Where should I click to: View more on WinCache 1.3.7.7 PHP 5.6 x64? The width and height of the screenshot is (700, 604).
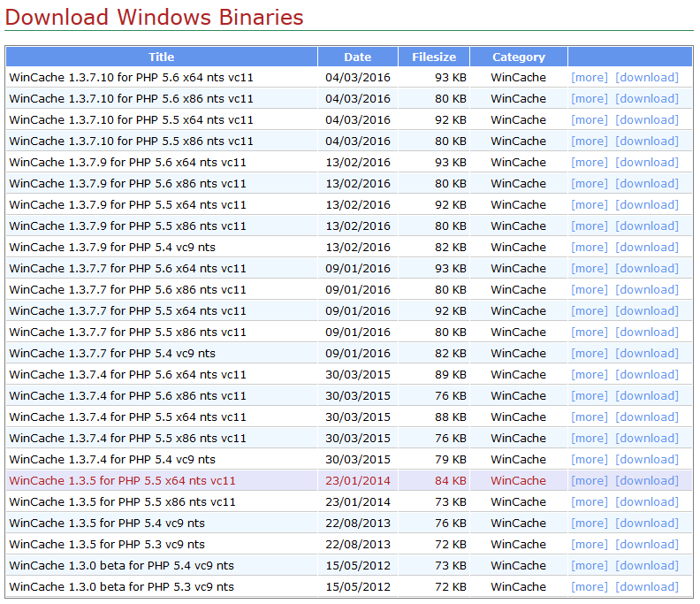(590, 269)
